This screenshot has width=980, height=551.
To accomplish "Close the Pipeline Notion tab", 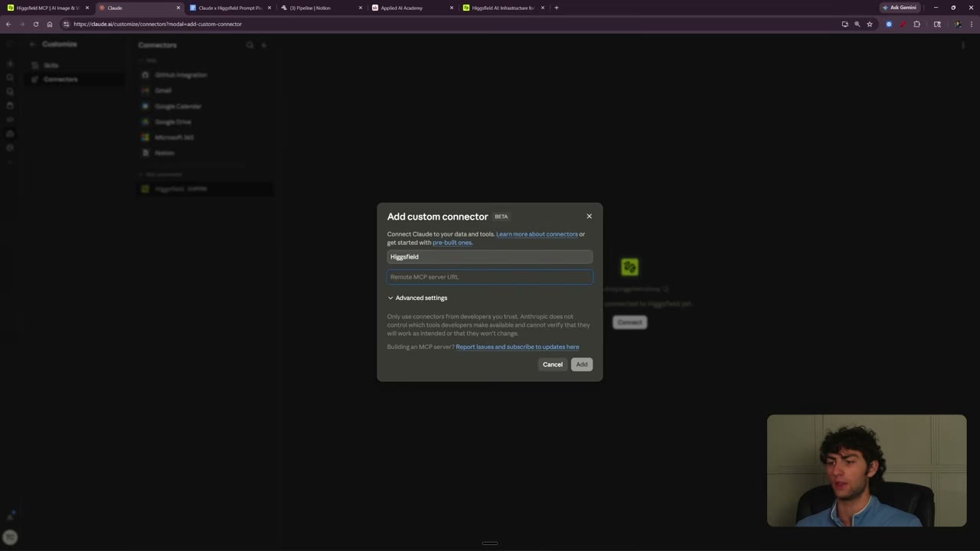I will [x=360, y=8].
